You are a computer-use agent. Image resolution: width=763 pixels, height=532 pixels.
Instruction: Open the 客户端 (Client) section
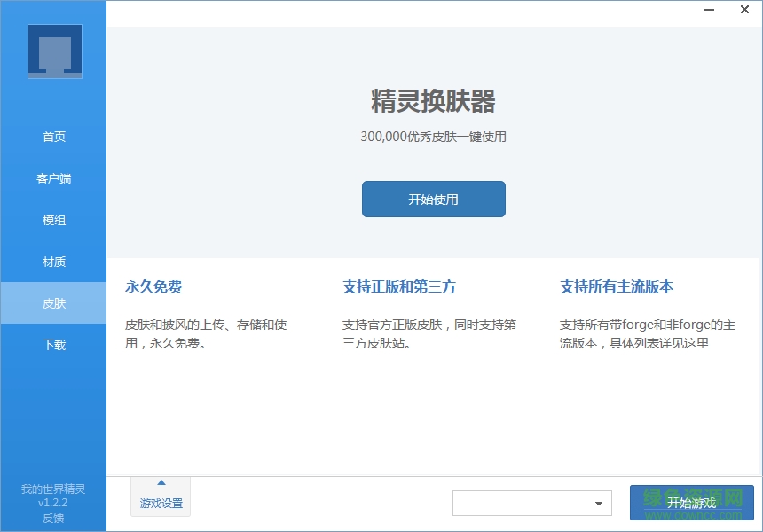pos(53,178)
